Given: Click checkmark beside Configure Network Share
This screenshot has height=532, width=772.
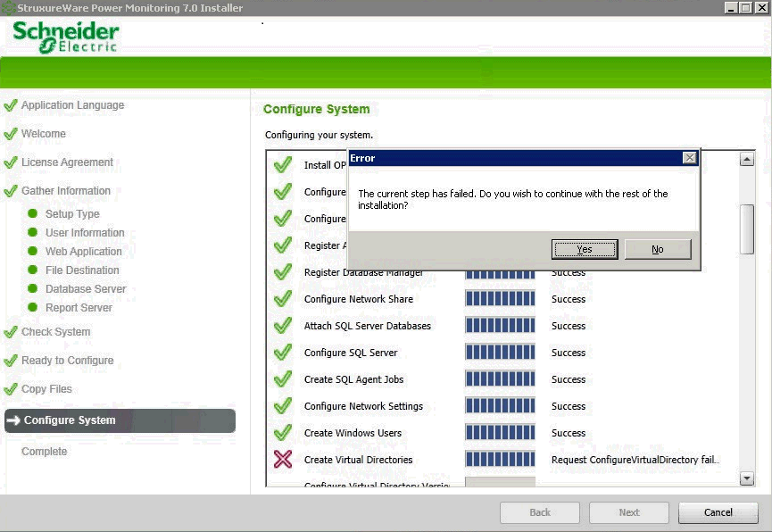Looking at the screenshot, I should click(283, 298).
